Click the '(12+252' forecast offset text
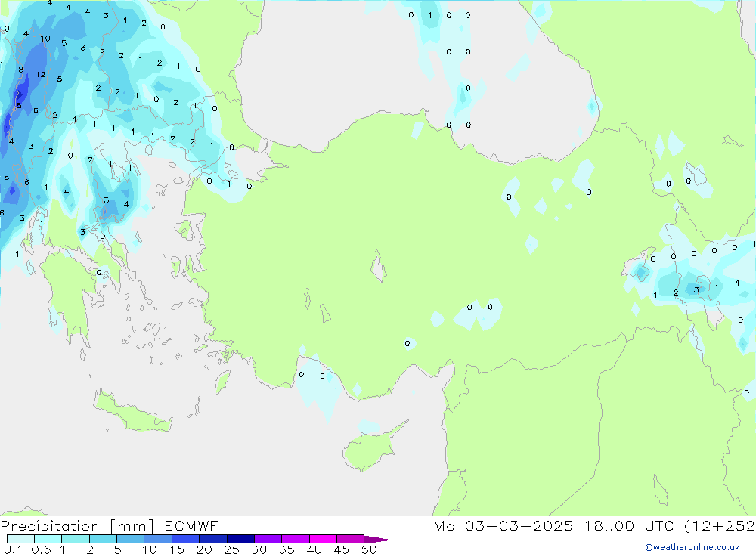The image size is (756, 554). pos(720,526)
